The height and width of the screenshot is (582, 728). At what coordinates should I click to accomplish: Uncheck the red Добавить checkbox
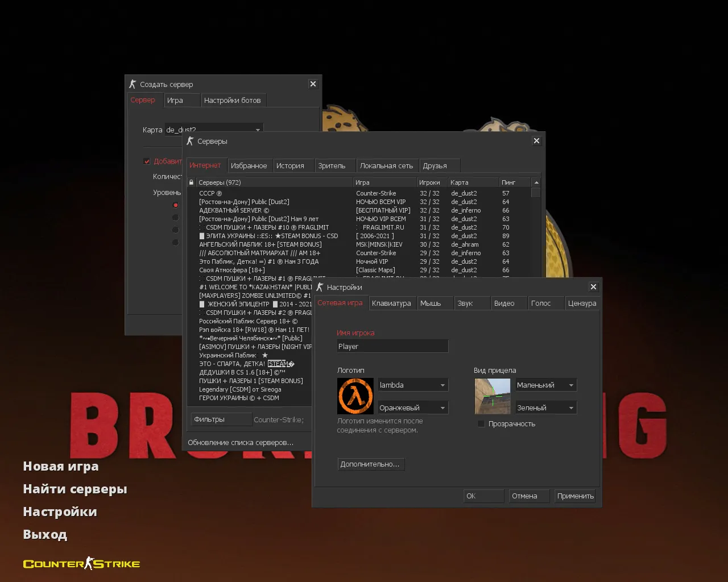click(x=147, y=161)
